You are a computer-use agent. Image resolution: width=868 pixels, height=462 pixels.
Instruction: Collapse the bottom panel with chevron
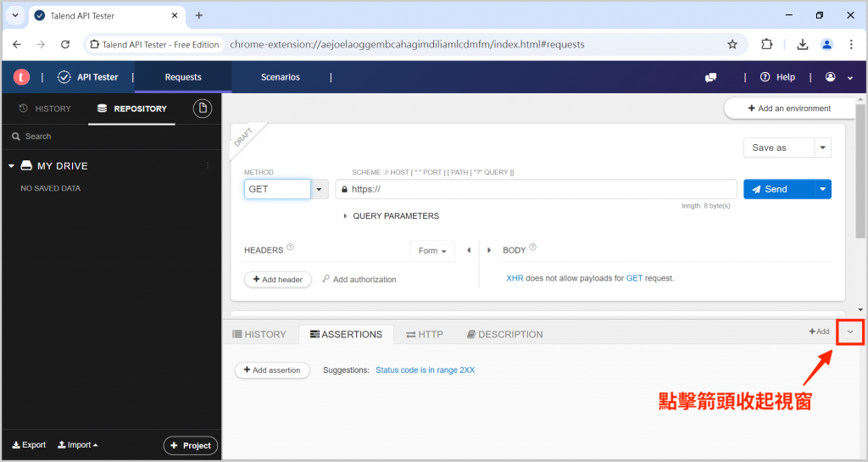coord(850,332)
